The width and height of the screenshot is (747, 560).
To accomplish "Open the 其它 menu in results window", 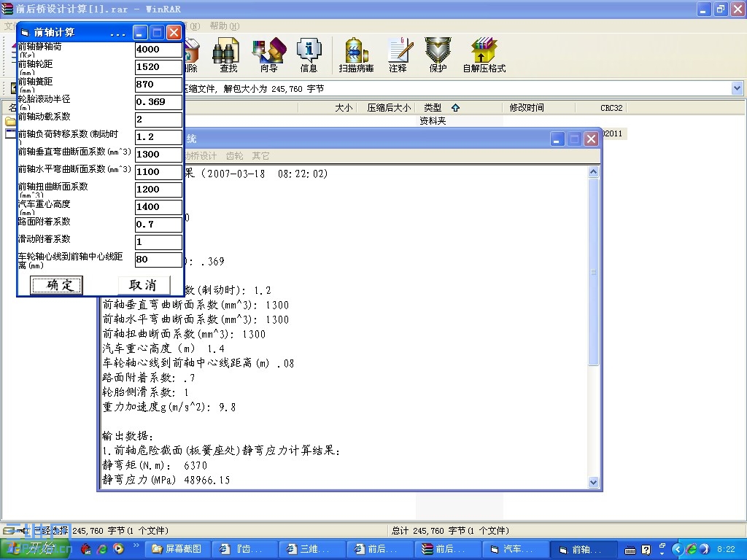I will point(260,156).
